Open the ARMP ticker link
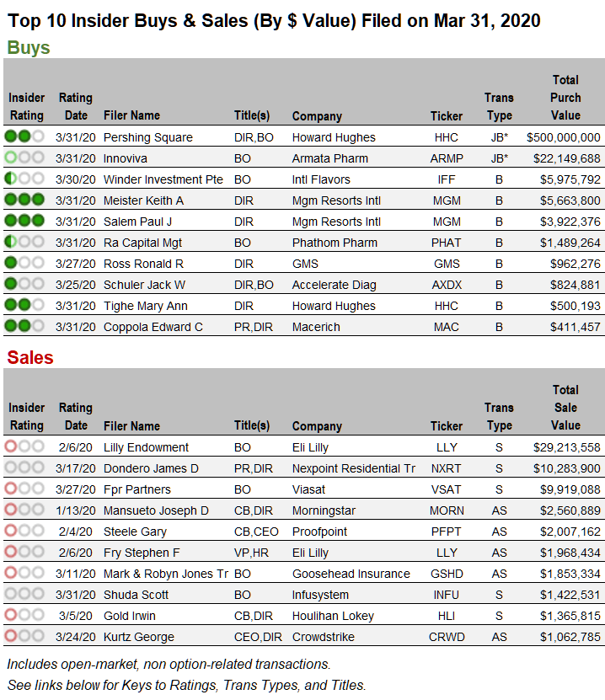 pos(447,158)
